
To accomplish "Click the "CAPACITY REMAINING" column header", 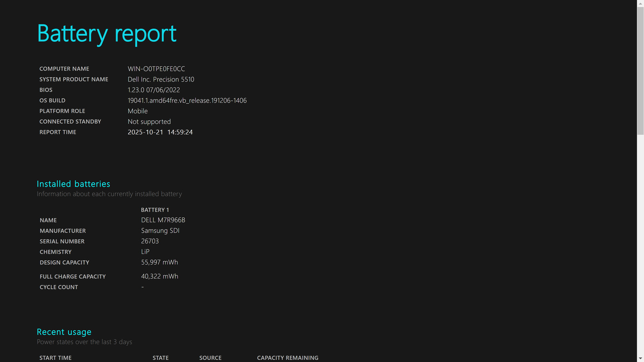I will pyautogui.click(x=288, y=358).
